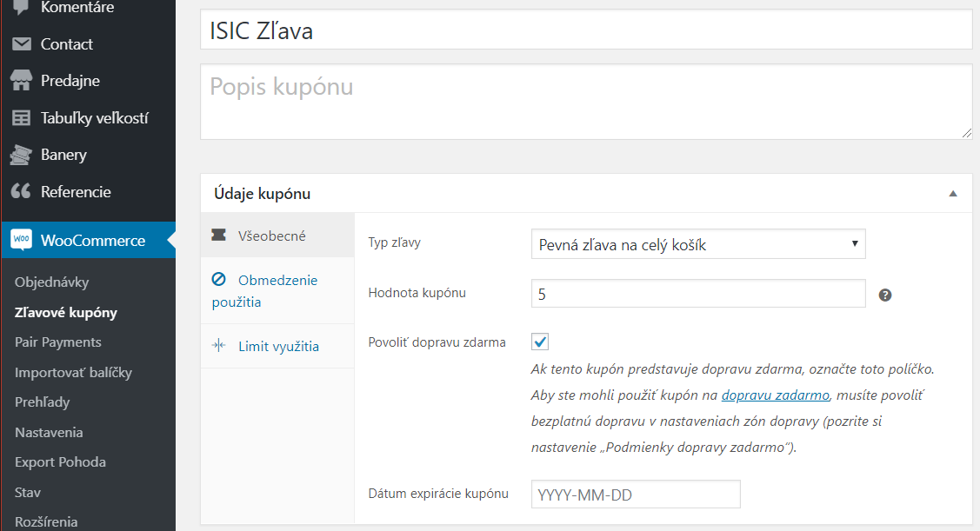Screen dimensions: 980x531
Task: Collapse the Údaje kupónu panel
Action: [953, 194]
